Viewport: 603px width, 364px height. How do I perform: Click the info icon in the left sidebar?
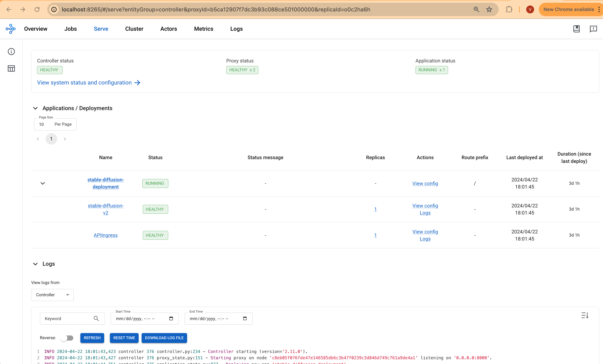pos(11,51)
